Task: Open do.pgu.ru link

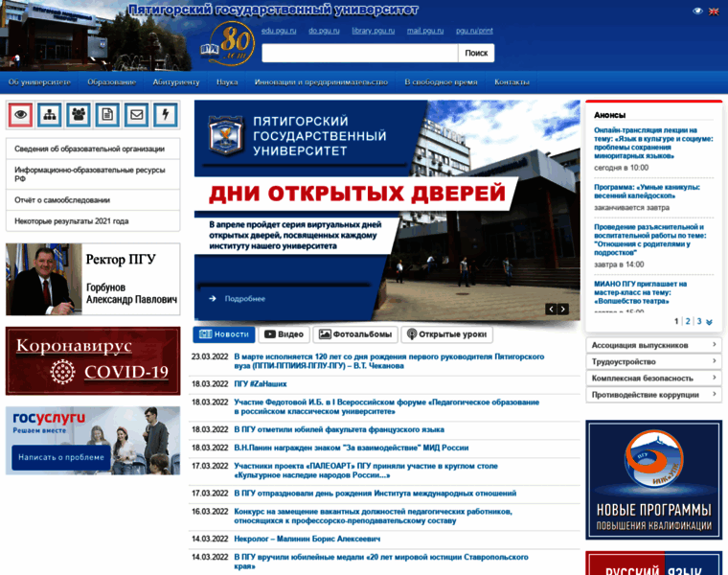Action: (324, 31)
